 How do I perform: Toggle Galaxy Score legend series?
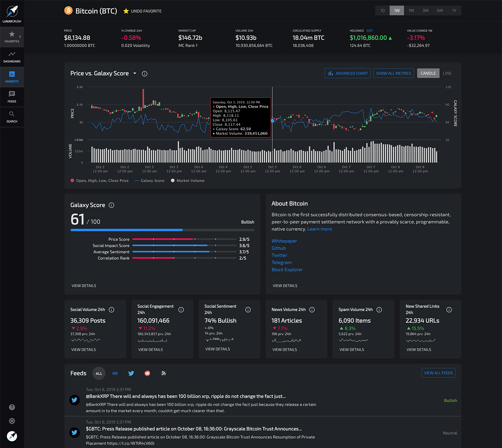point(149,181)
